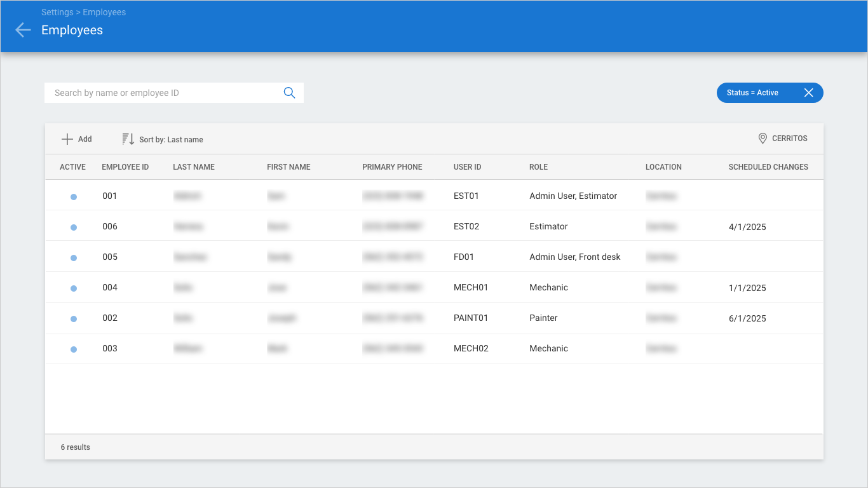Toggle active dot for employee 003
This screenshot has width=868, height=488.
74,349
